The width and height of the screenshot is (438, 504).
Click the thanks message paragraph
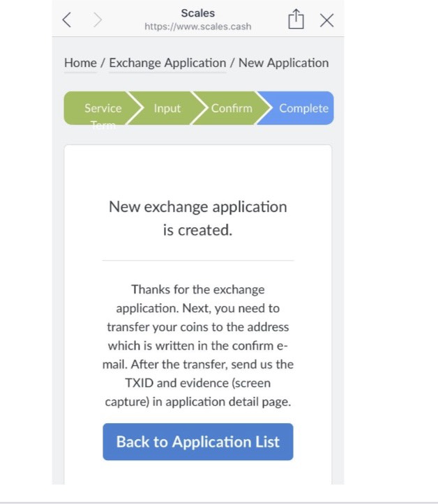[x=198, y=346]
